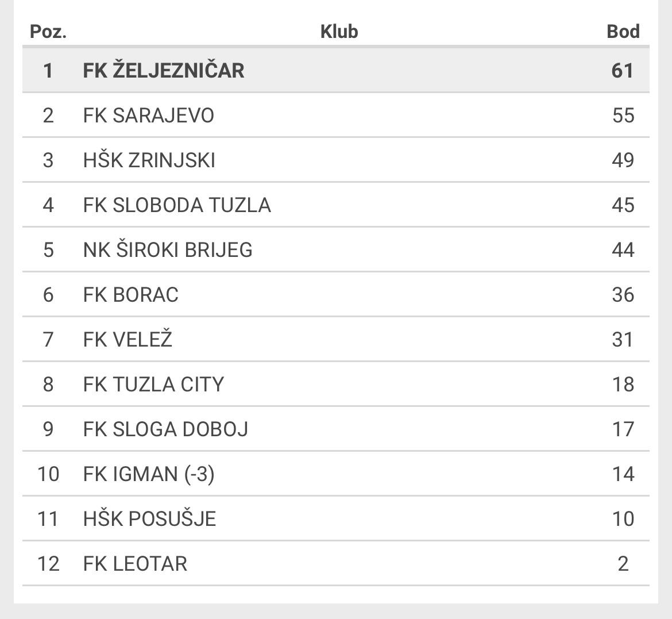Viewport: 672px width, 619px height.
Task: Sort by the Poz. column header
Action: tap(48, 32)
